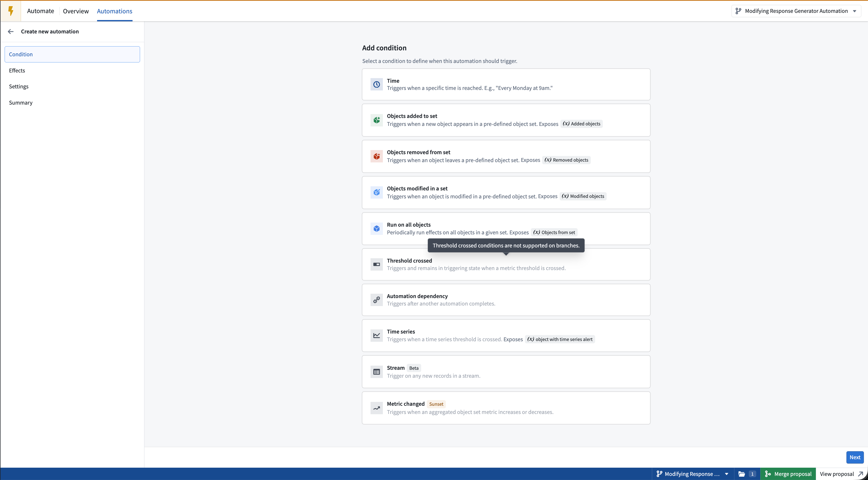The image size is (868, 480).
Task: Go to the Settings step
Action: (72, 87)
